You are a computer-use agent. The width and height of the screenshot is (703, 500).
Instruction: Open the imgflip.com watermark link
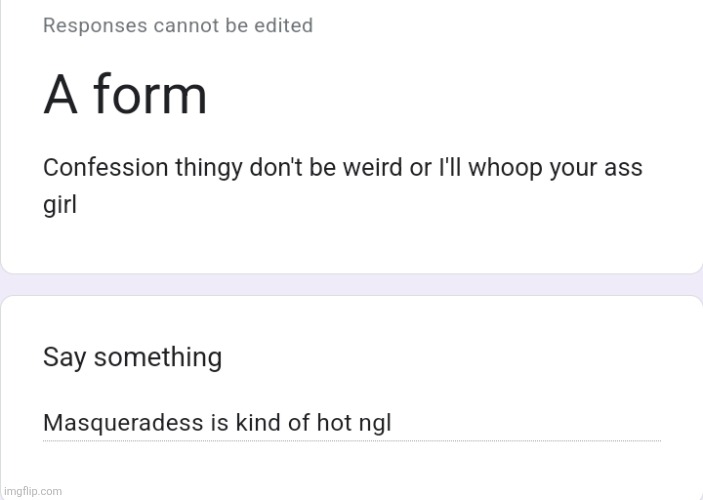pos(33,491)
